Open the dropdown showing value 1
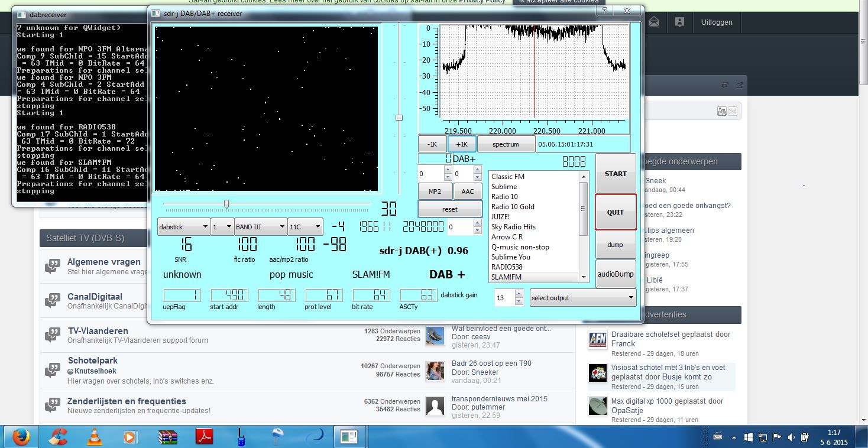Screen dimensions: 868x448 222,226
